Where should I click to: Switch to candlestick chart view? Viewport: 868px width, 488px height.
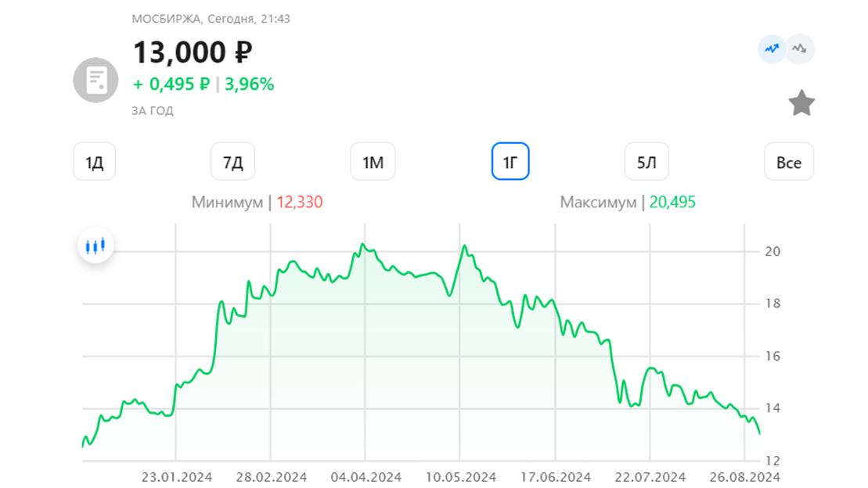click(95, 245)
